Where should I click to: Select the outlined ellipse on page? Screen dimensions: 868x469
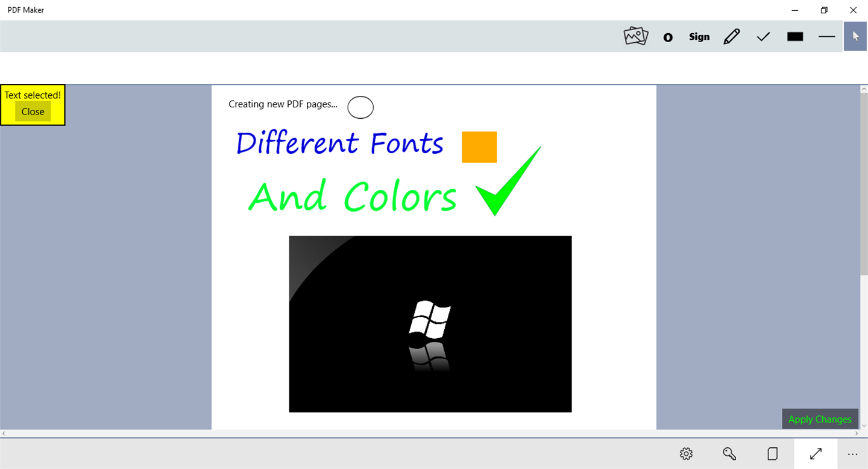point(360,107)
